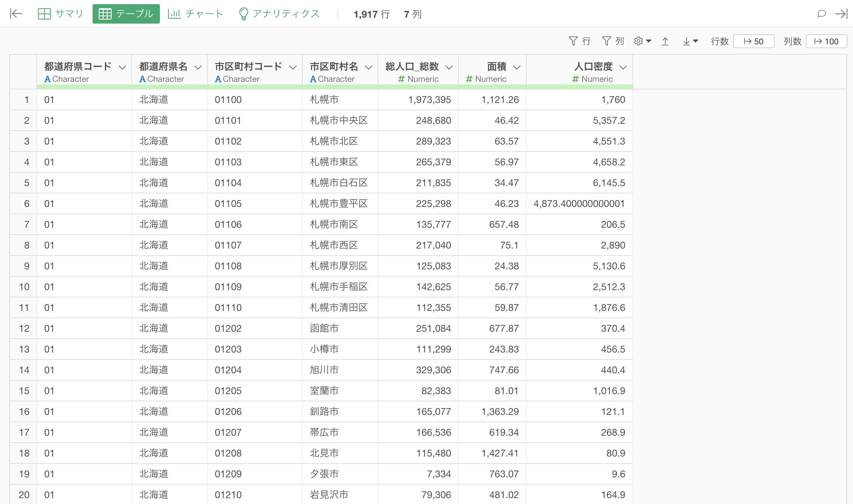Open 面積 column menu chevron
Image resolution: width=853 pixels, height=504 pixels.
click(517, 67)
